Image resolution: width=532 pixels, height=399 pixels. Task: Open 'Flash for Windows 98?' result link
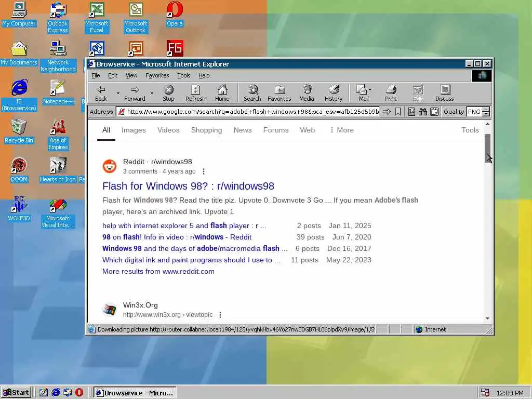click(188, 186)
